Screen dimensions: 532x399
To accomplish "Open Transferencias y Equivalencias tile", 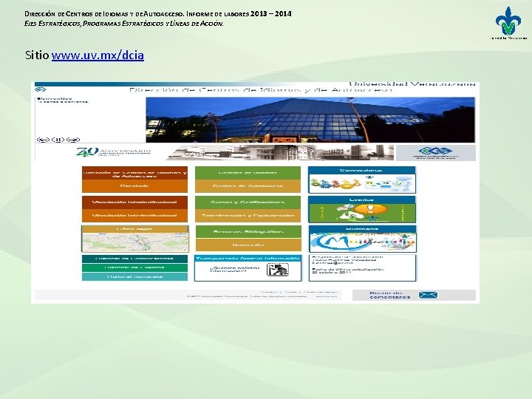I will pyautogui.click(x=248, y=216).
